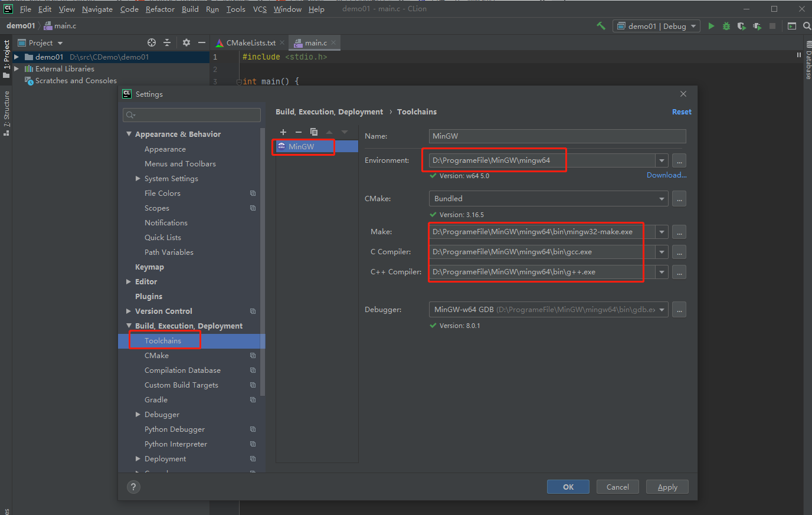Open Project panel gear options
Viewport: 812px width, 515px height.
(x=186, y=42)
